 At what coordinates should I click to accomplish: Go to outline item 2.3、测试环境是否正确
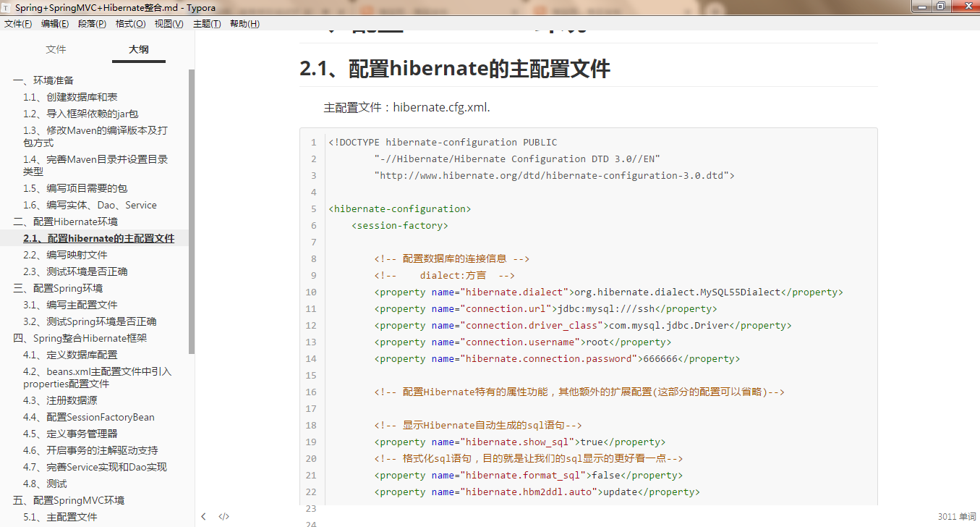tap(75, 271)
